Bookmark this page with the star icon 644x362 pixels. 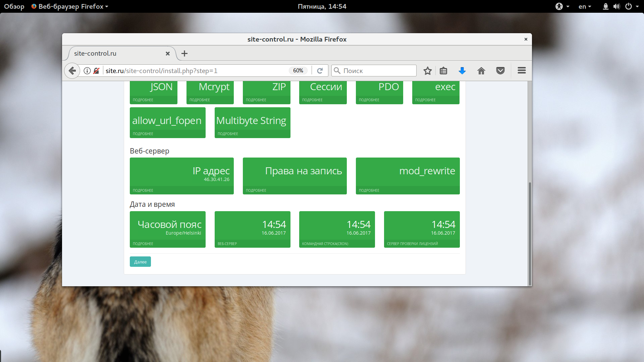[427, 71]
